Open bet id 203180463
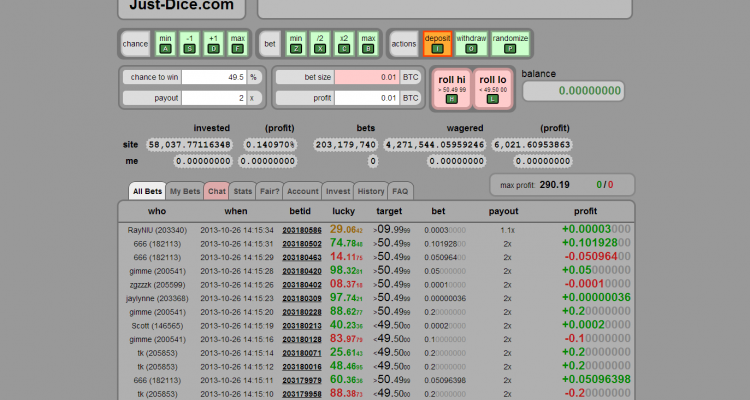The width and height of the screenshot is (750, 400). (302, 257)
